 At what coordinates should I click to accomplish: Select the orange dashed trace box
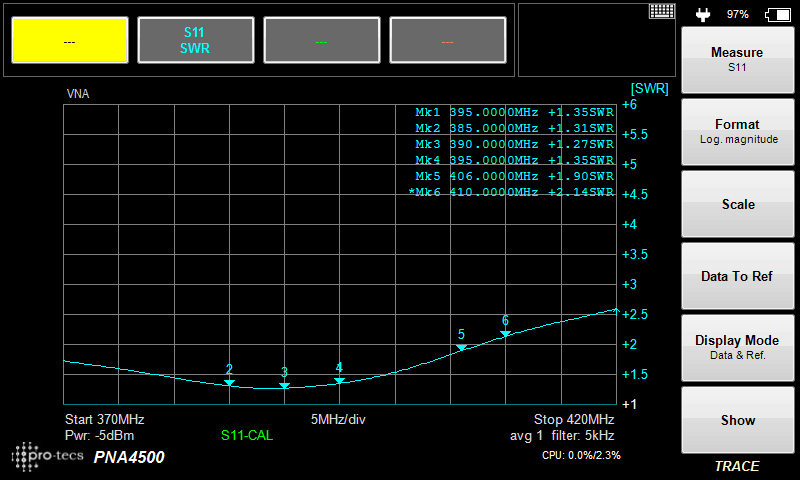[447, 41]
